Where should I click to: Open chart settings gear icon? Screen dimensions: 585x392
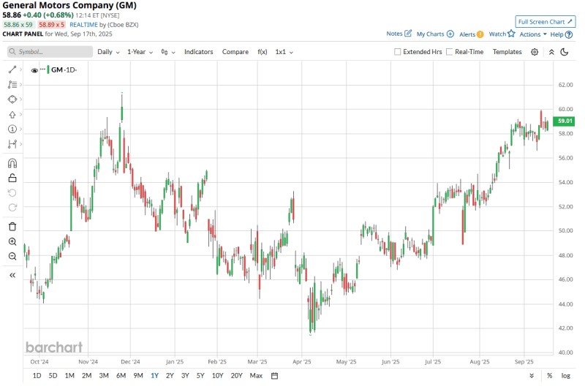[535, 52]
